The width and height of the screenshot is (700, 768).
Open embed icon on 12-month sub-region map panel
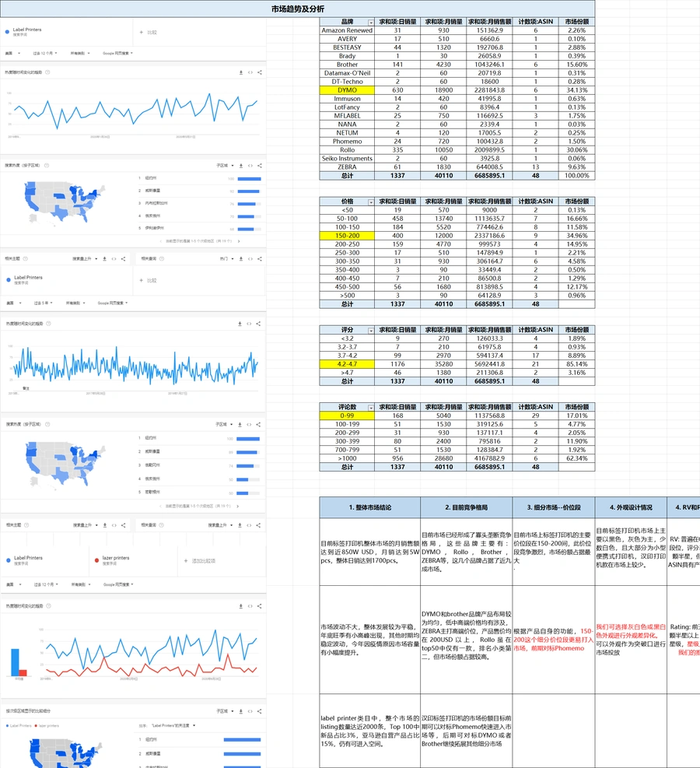click(250, 166)
